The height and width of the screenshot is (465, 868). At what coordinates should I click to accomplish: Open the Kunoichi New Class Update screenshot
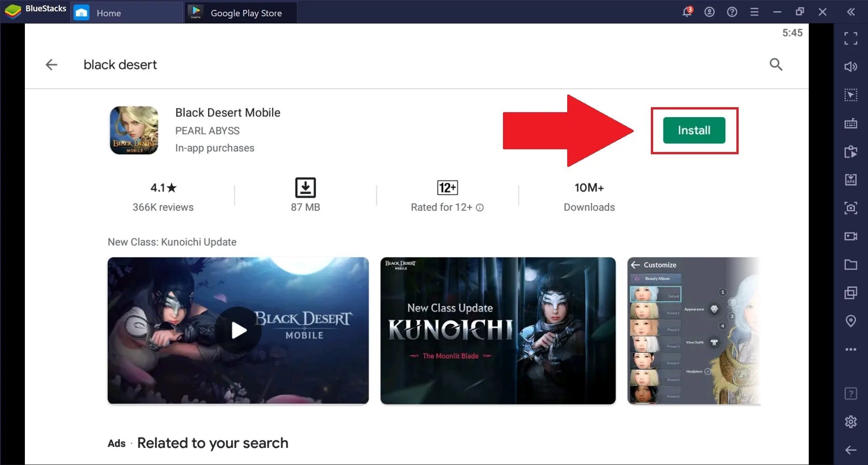pos(498,331)
